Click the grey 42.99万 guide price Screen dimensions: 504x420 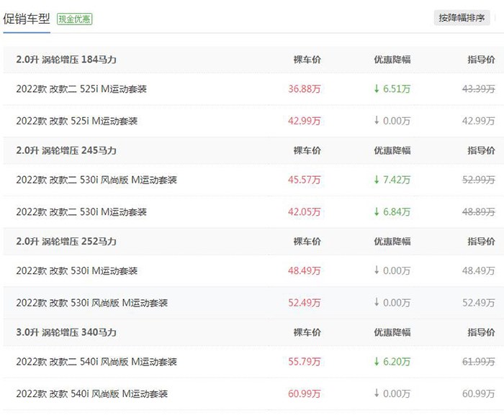pyautogui.click(x=479, y=121)
